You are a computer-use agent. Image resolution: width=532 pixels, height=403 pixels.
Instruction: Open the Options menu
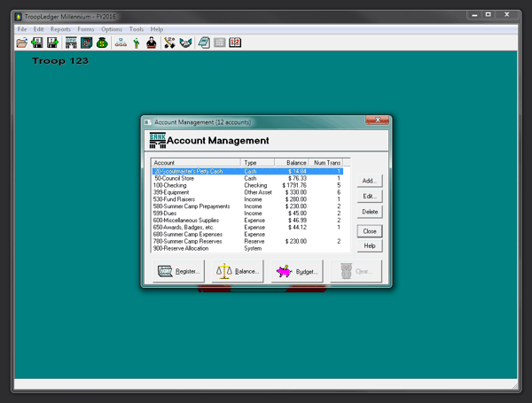pyautogui.click(x=112, y=29)
